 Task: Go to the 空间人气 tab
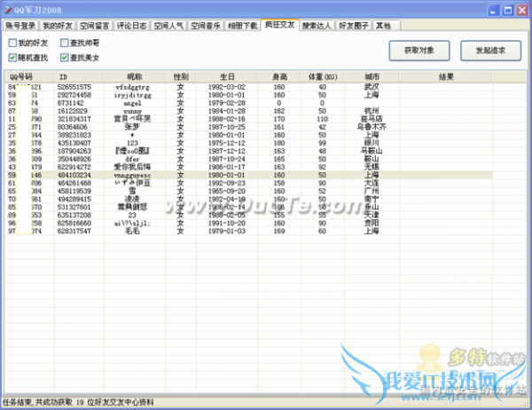[x=168, y=26]
